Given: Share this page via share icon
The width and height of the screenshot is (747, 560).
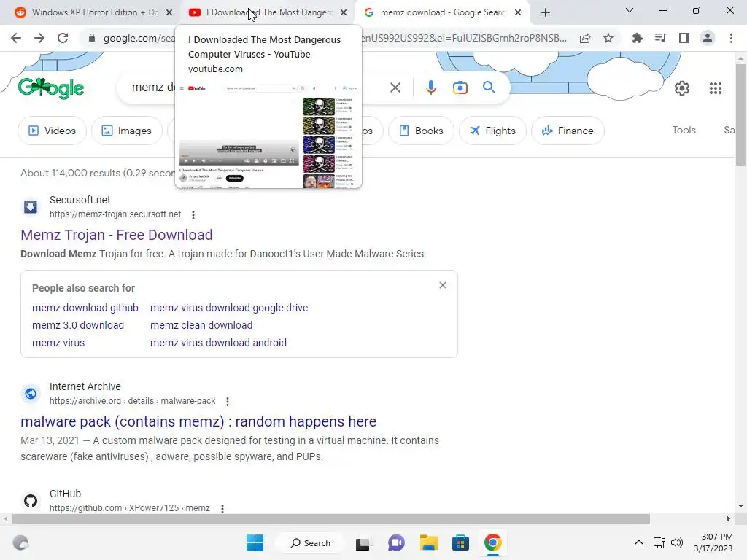Looking at the screenshot, I should tap(585, 38).
